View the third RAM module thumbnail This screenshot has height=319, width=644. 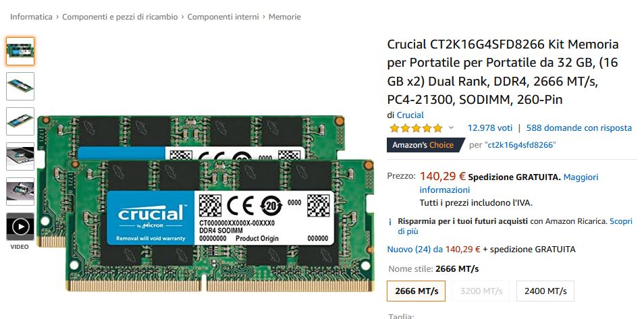pos(20,121)
